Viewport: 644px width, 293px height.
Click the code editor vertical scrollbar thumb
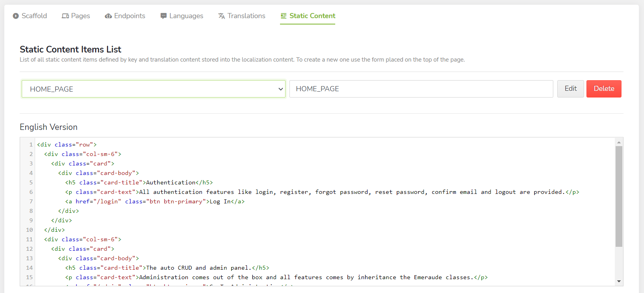click(619, 196)
